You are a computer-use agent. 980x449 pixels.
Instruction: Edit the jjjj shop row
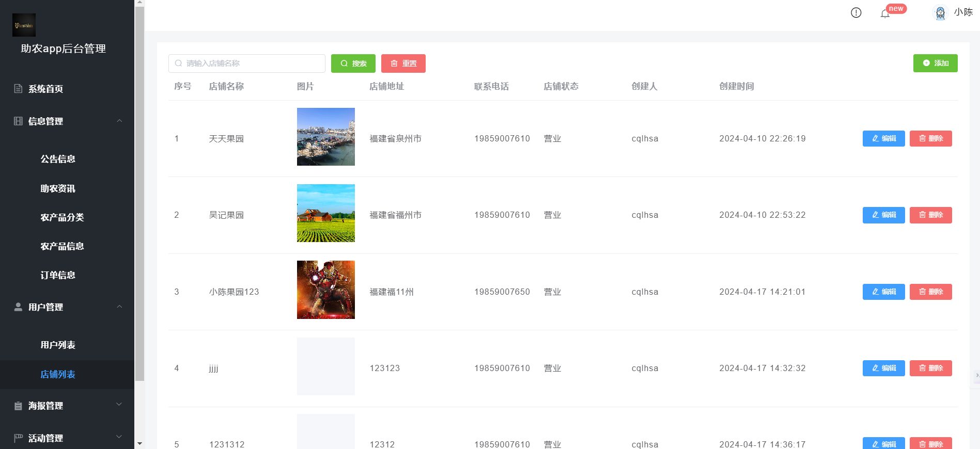click(884, 368)
